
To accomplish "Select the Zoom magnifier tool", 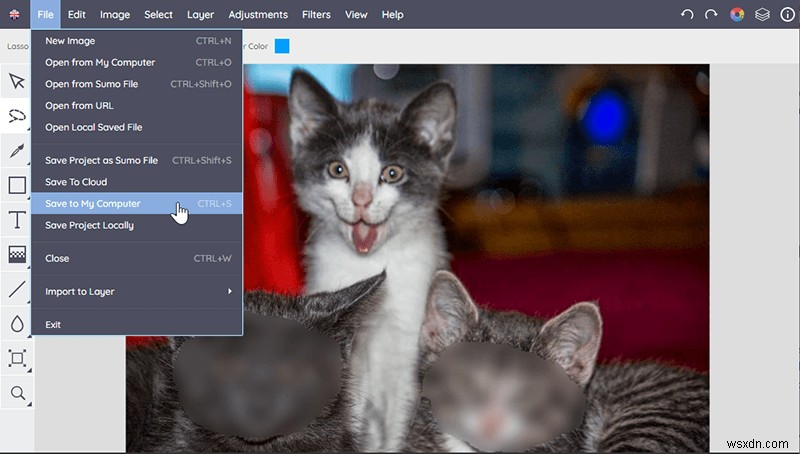I will coord(17,393).
